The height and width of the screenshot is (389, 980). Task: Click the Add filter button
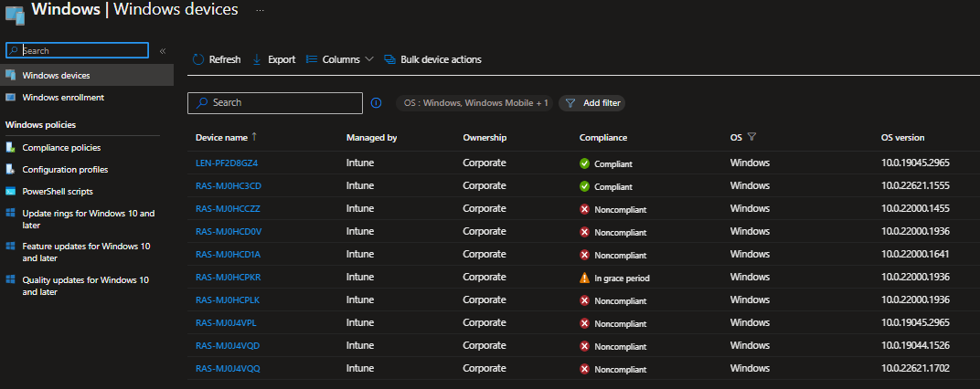591,103
